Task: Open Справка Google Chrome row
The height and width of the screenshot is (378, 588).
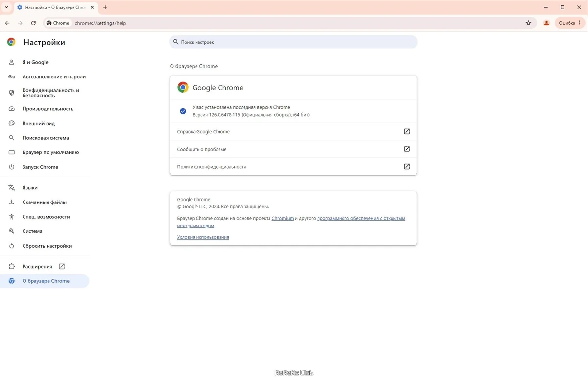Action: pos(294,132)
